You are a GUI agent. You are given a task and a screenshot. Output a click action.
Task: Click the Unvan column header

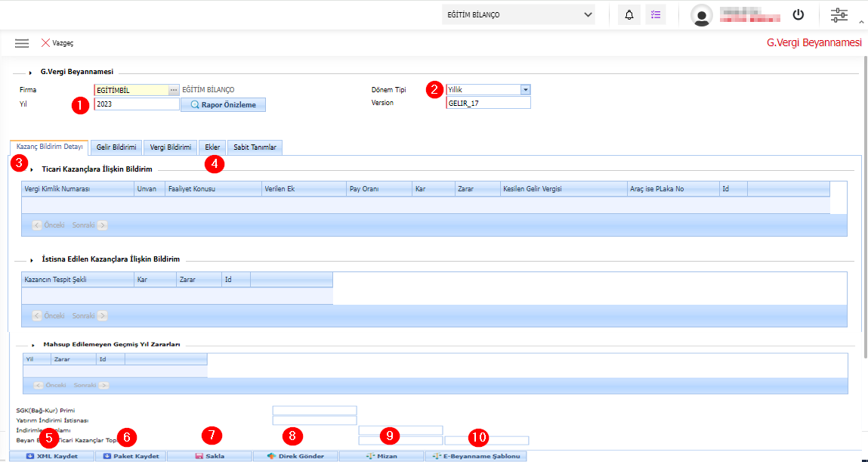coord(150,189)
